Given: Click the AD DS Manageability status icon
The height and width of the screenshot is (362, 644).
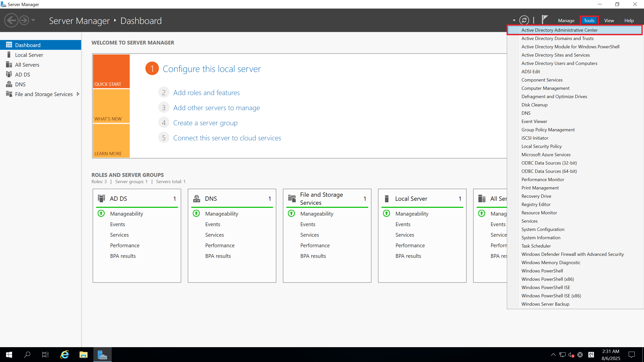Looking at the screenshot, I should [101, 214].
